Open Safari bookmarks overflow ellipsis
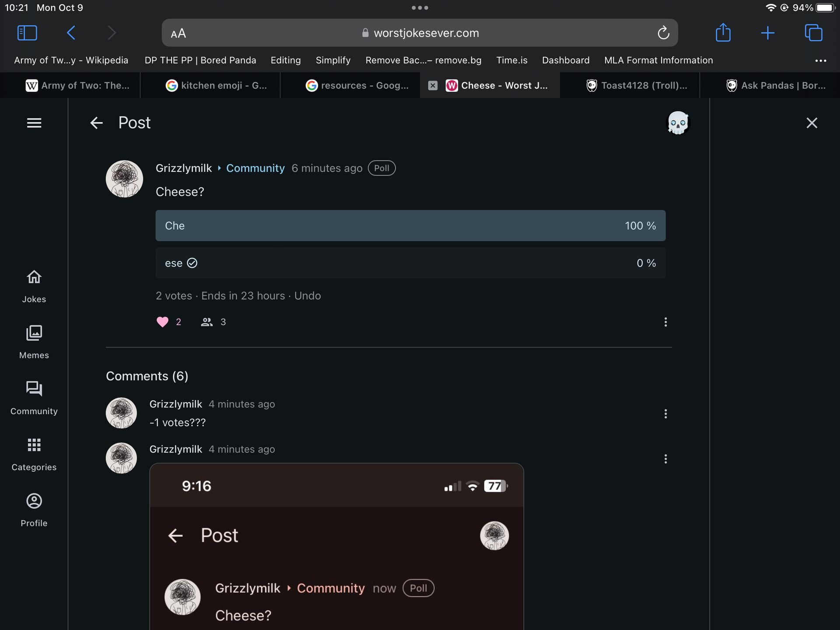Viewport: 840px width, 630px height. (x=820, y=60)
